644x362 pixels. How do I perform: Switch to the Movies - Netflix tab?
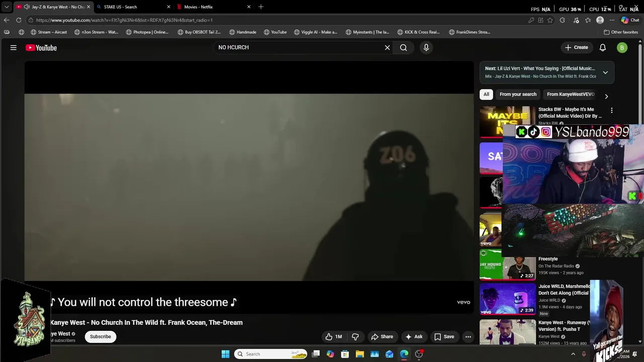click(x=214, y=7)
